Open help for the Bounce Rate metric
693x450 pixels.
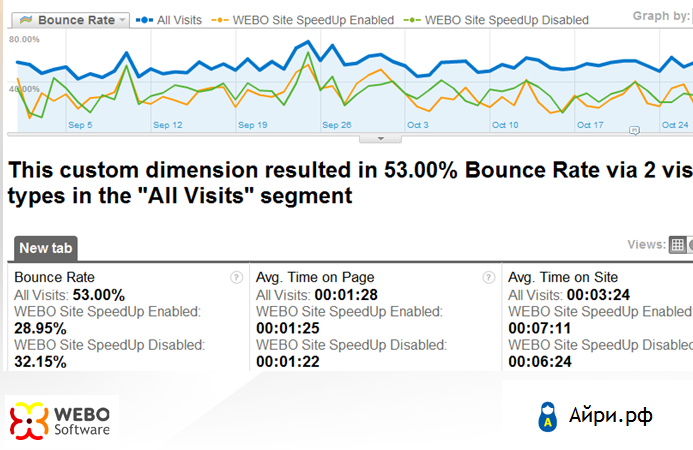236,278
